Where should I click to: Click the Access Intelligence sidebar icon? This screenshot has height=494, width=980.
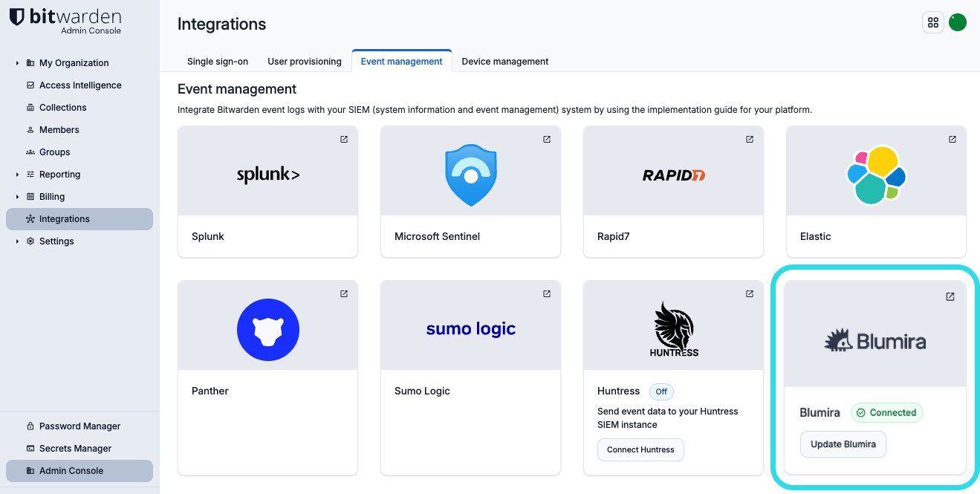coord(30,85)
